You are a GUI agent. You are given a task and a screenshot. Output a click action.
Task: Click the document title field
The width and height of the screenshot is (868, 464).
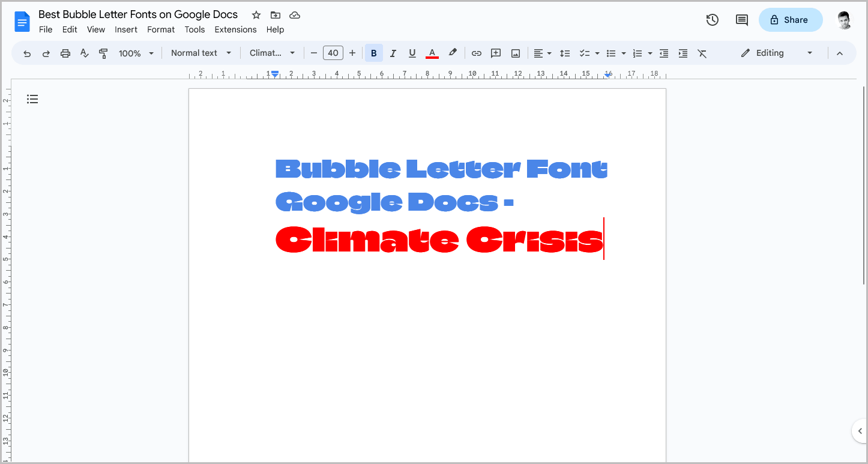coord(138,14)
